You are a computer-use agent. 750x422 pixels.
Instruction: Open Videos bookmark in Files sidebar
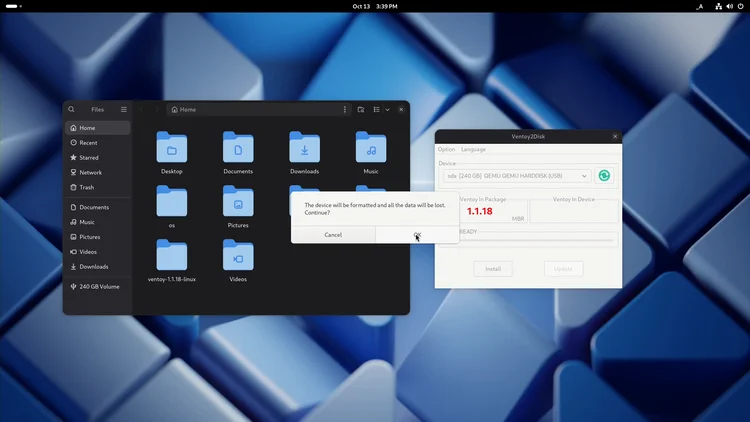(98, 252)
